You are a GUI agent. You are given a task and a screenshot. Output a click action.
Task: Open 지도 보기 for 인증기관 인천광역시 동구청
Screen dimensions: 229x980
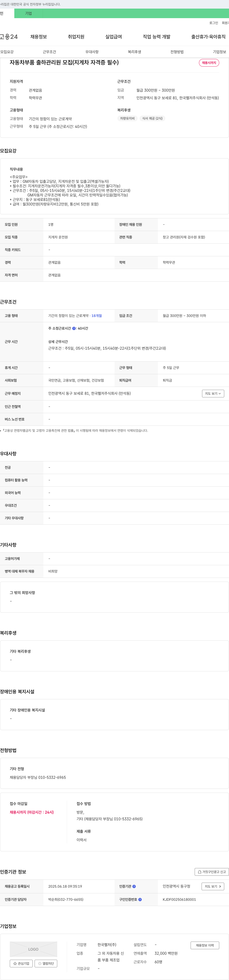[213, 886]
